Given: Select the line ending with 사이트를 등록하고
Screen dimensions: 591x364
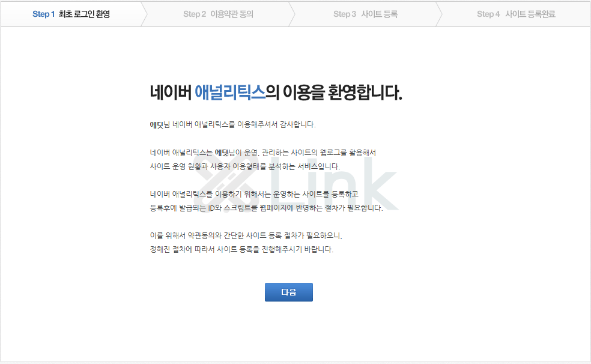Looking at the screenshot, I should coord(254,194).
